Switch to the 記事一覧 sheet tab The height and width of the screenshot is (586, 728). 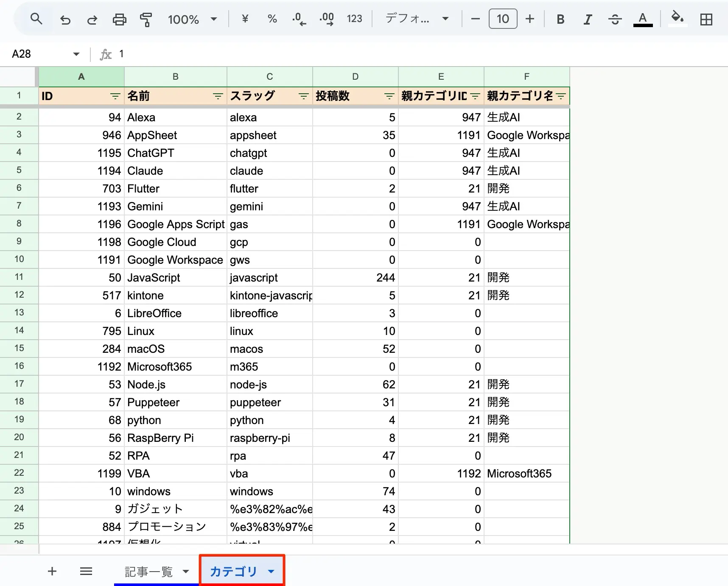[149, 572]
